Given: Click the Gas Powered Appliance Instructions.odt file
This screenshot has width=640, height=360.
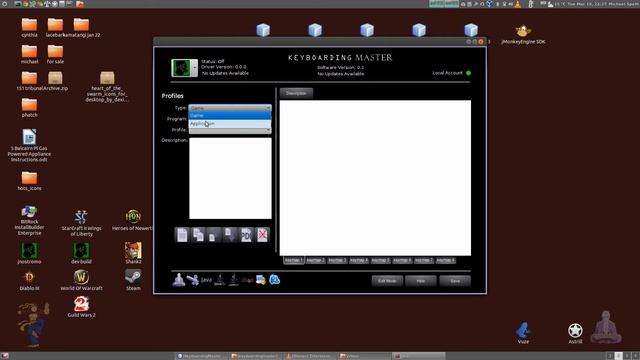Looking at the screenshot, I should (29, 145).
